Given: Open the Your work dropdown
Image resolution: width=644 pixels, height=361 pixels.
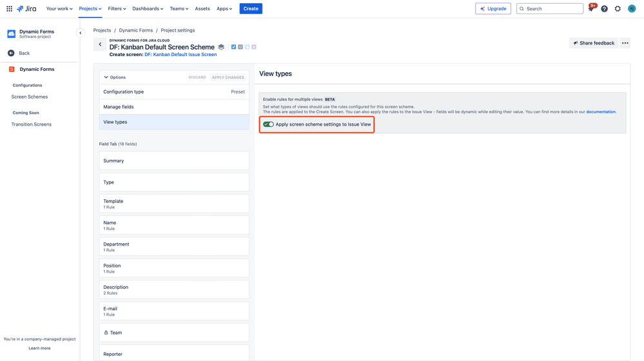Looking at the screenshot, I should click(59, 8).
